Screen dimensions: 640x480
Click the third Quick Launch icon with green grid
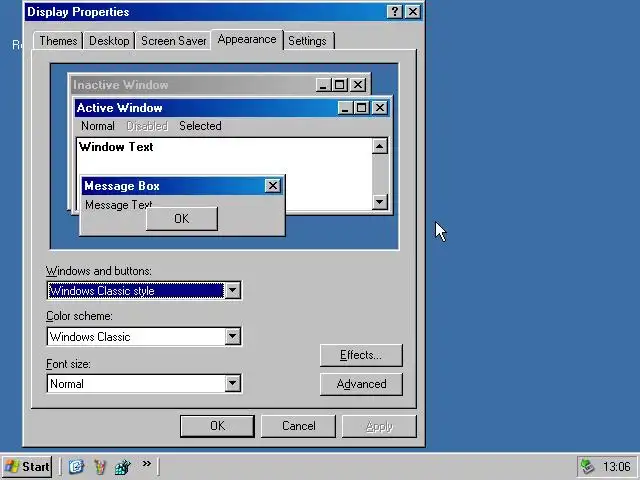(x=122, y=466)
